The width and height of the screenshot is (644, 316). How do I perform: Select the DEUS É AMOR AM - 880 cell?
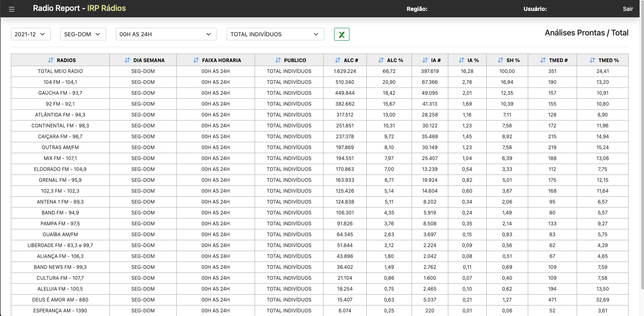point(60,300)
